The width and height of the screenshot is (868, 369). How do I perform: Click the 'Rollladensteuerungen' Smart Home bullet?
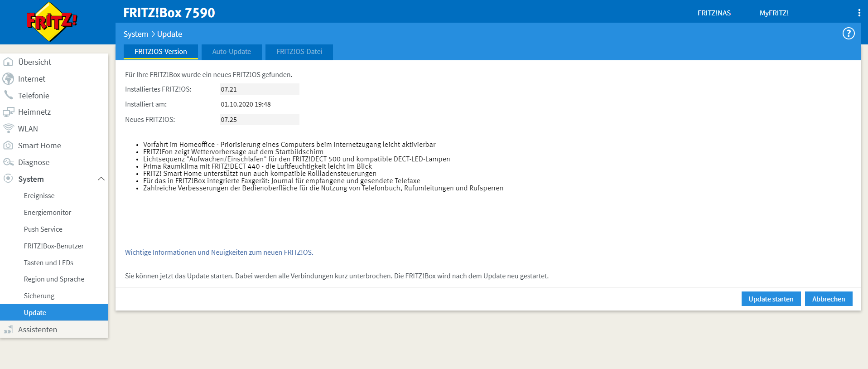[260, 174]
